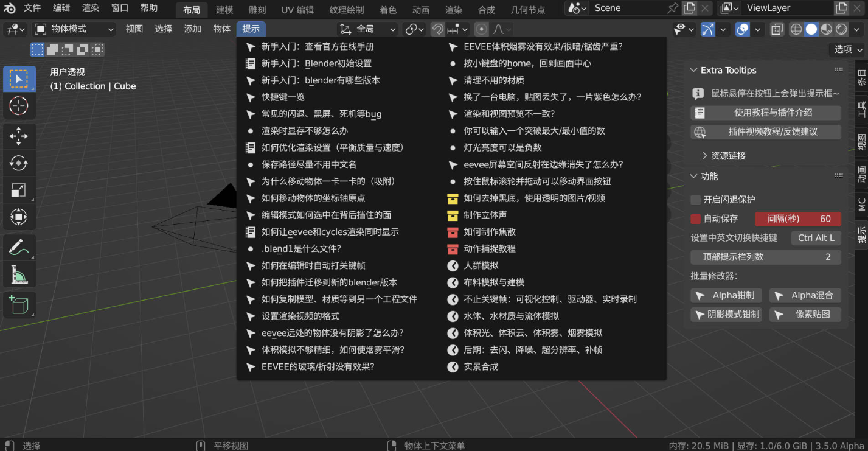This screenshot has height=451, width=868.
Task: Toggle show overlays button
Action: coord(743,29)
